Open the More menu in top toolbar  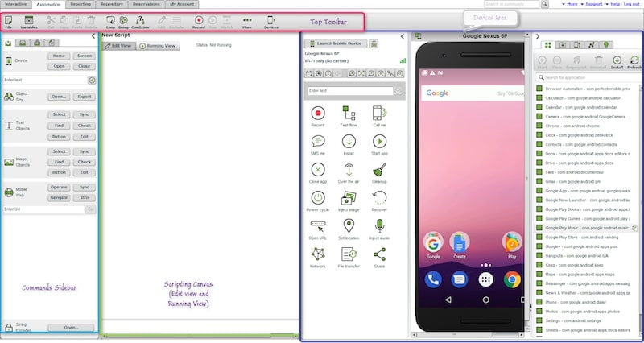247,22
